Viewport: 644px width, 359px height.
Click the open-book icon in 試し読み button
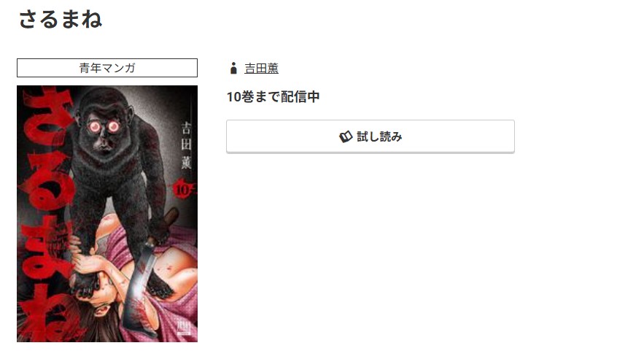click(x=346, y=136)
